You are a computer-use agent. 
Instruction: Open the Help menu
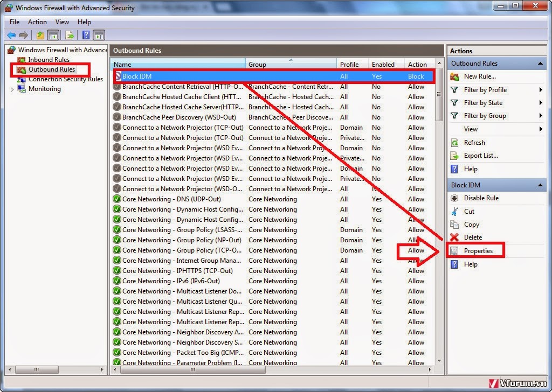pyautogui.click(x=84, y=22)
